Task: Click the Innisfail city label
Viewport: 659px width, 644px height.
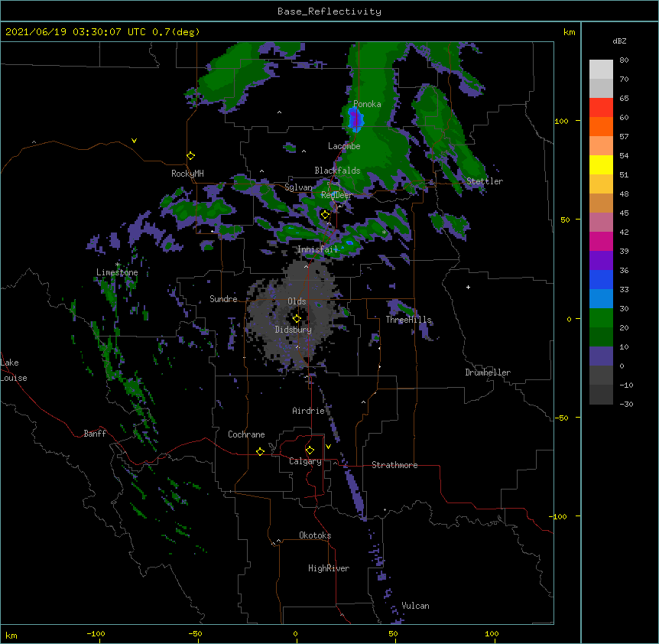Action: pyautogui.click(x=317, y=249)
